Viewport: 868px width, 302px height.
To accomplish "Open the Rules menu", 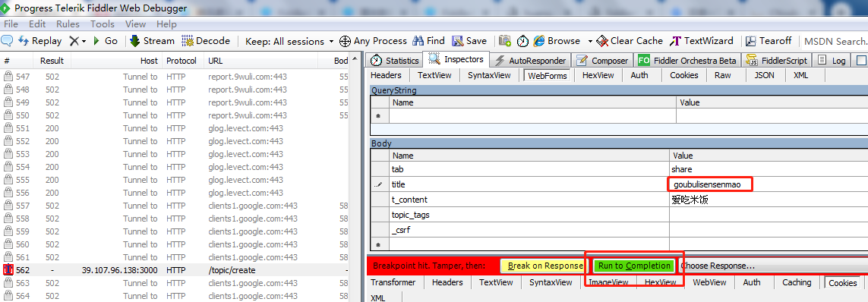I will [68, 24].
